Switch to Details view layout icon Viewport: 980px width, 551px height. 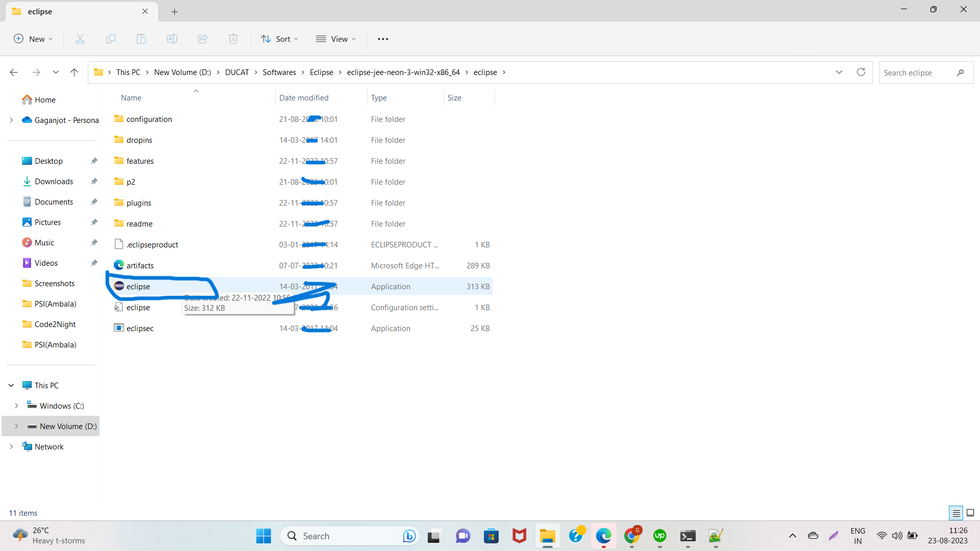[x=956, y=513]
